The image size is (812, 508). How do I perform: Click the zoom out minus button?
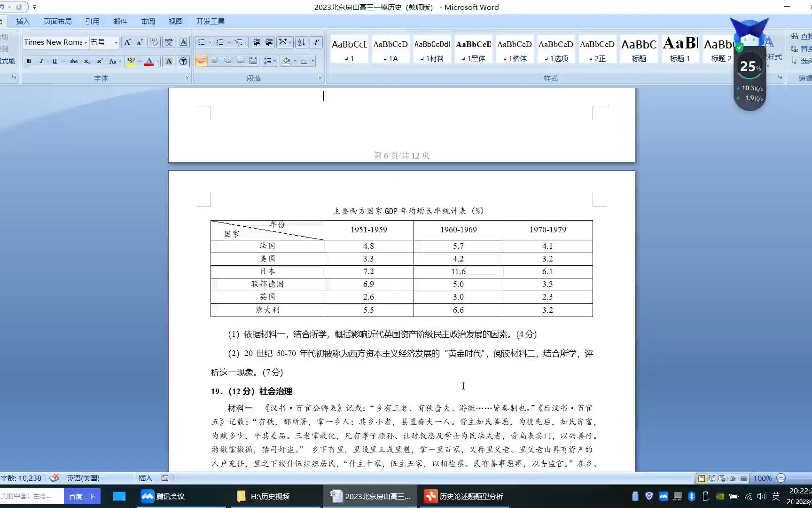click(x=781, y=478)
